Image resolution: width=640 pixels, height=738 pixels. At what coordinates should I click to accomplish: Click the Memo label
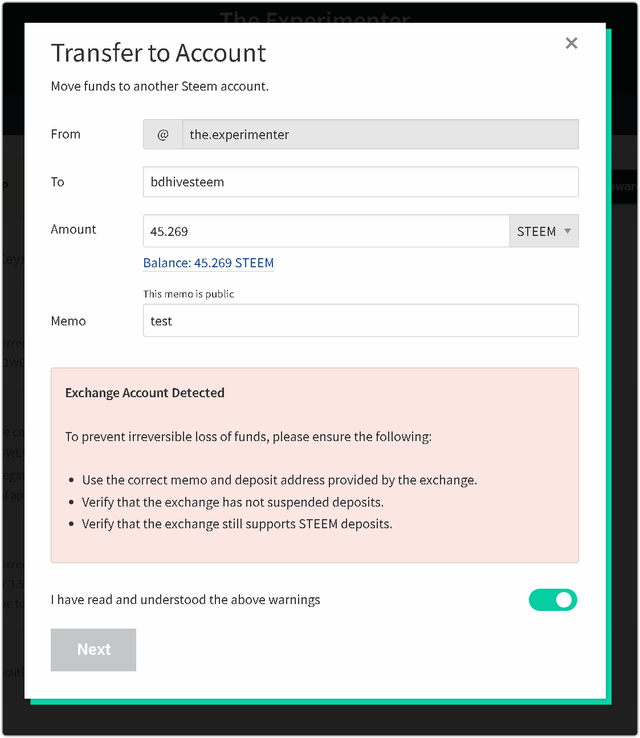(x=68, y=321)
